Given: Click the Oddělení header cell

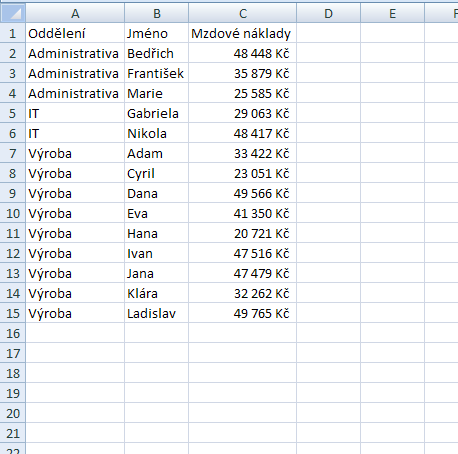Looking at the screenshot, I should coord(75,33).
